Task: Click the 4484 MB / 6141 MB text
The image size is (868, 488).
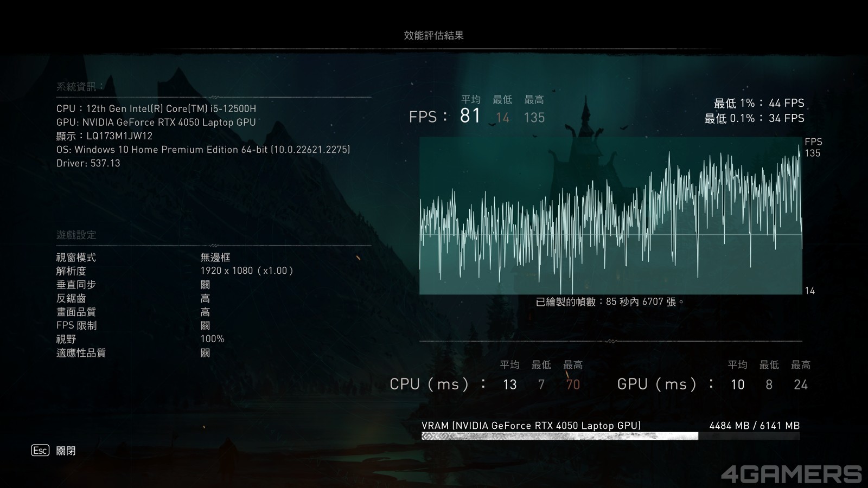Action: coord(754,426)
